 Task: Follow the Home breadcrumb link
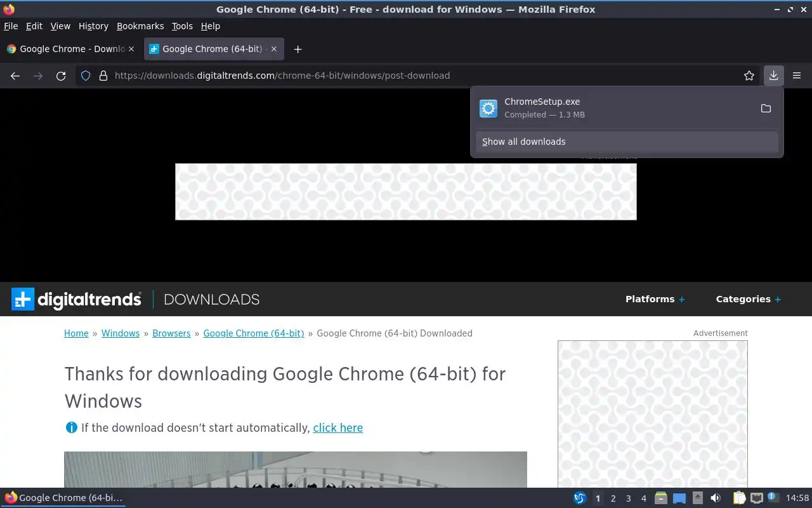[x=76, y=333]
